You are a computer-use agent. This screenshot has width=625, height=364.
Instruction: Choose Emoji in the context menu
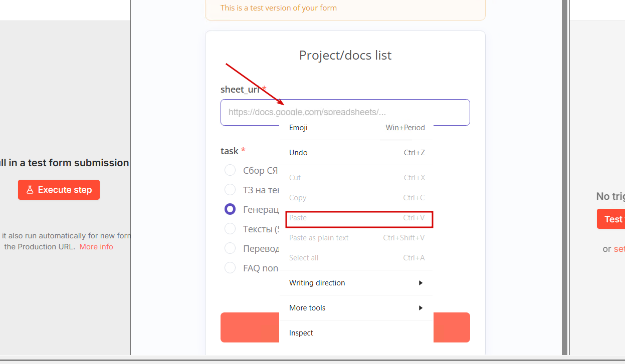(x=299, y=128)
